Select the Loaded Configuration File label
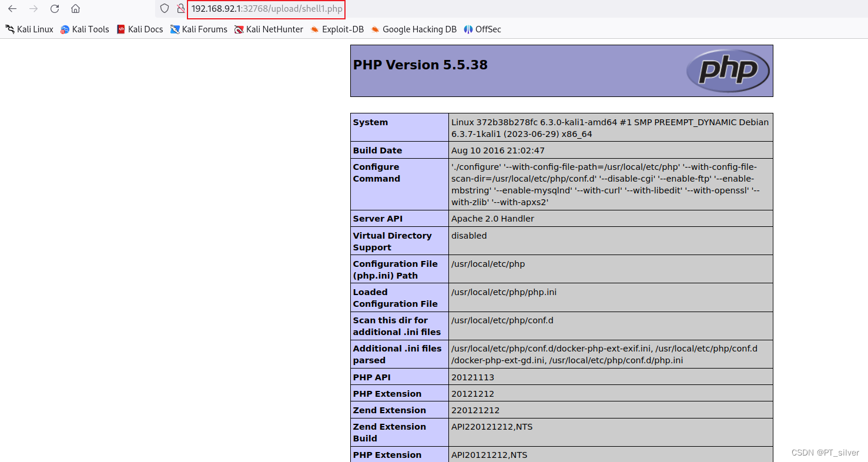 tap(396, 297)
